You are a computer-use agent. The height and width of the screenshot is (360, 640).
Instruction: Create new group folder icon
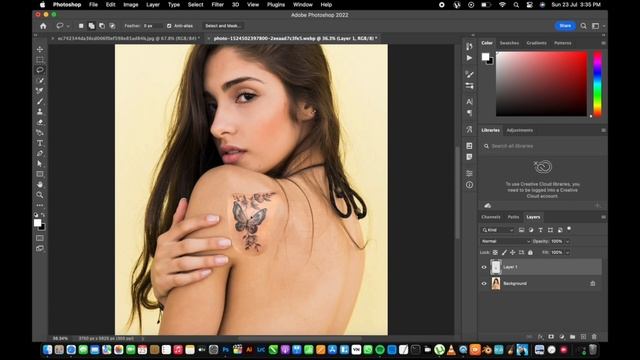(573, 337)
